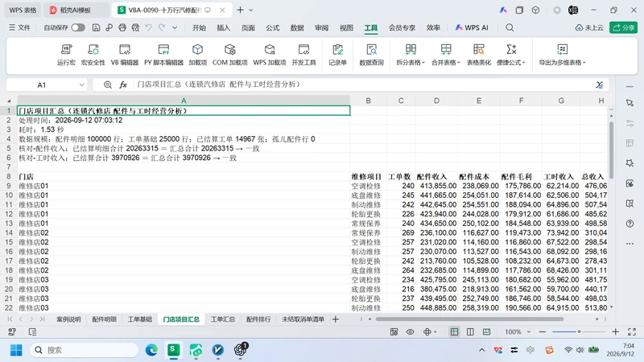Click the three-dots more icon in right sidebar

coord(630,244)
